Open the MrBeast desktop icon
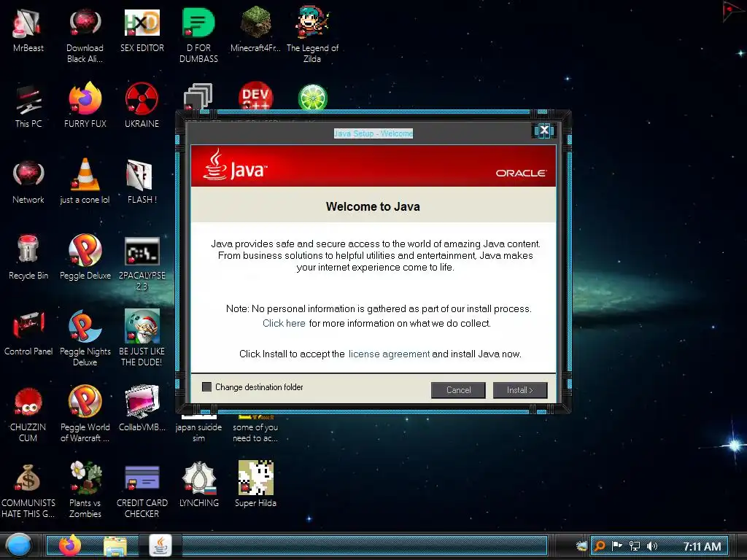747x560 pixels. pyautogui.click(x=28, y=31)
